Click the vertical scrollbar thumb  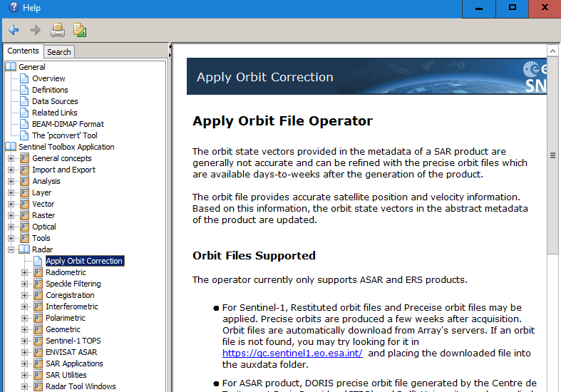[552, 155]
